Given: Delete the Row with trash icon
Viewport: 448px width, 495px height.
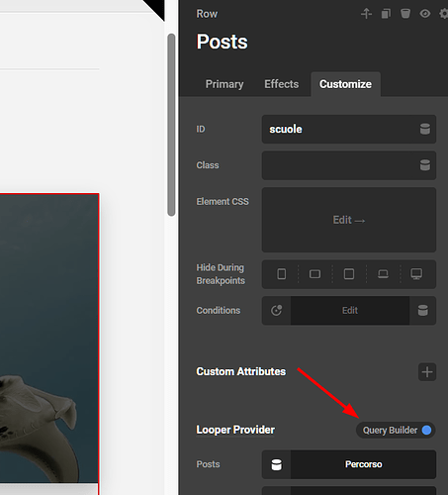Looking at the screenshot, I should [405, 14].
